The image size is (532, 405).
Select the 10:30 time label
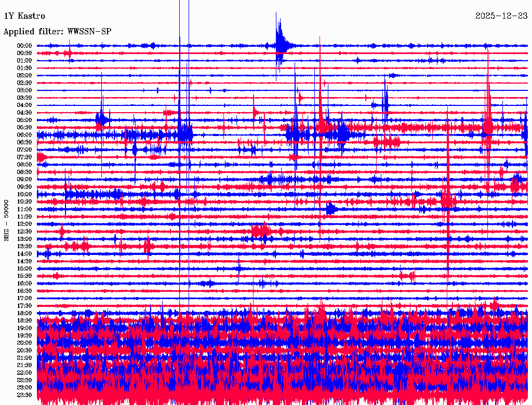pyautogui.click(x=24, y=201)
